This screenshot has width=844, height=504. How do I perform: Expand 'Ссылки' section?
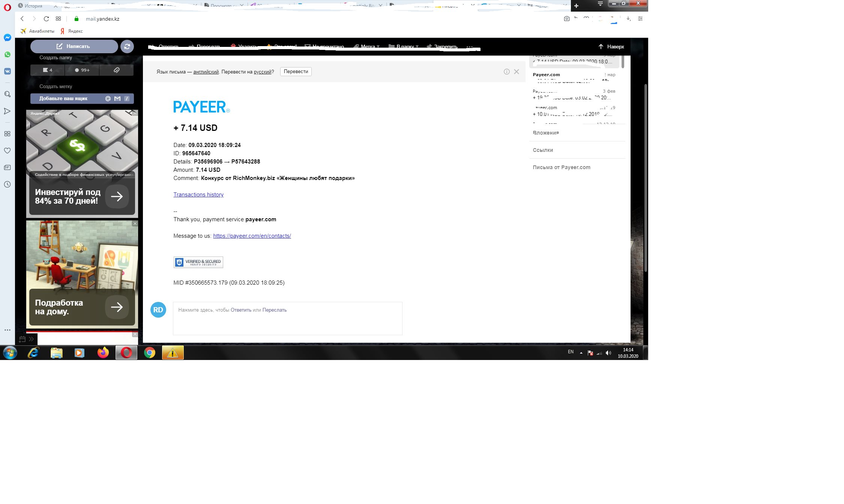543,150
